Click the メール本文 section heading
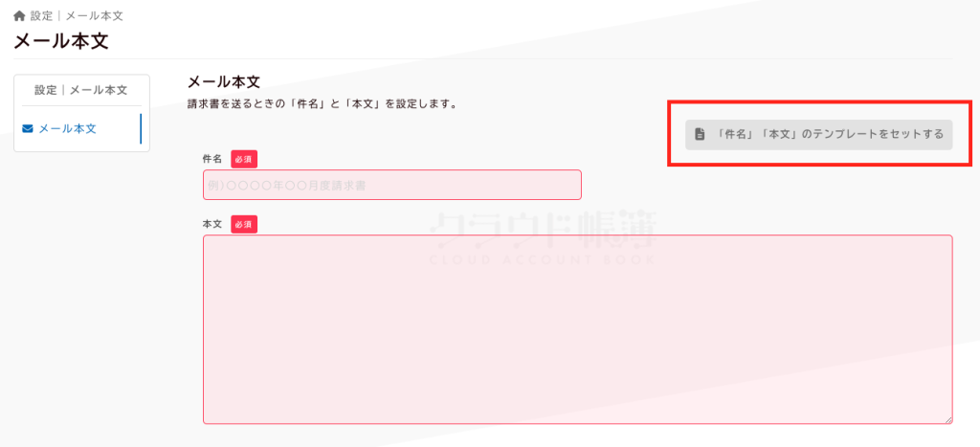The image size is (980, 447). (x=224, y=82)
